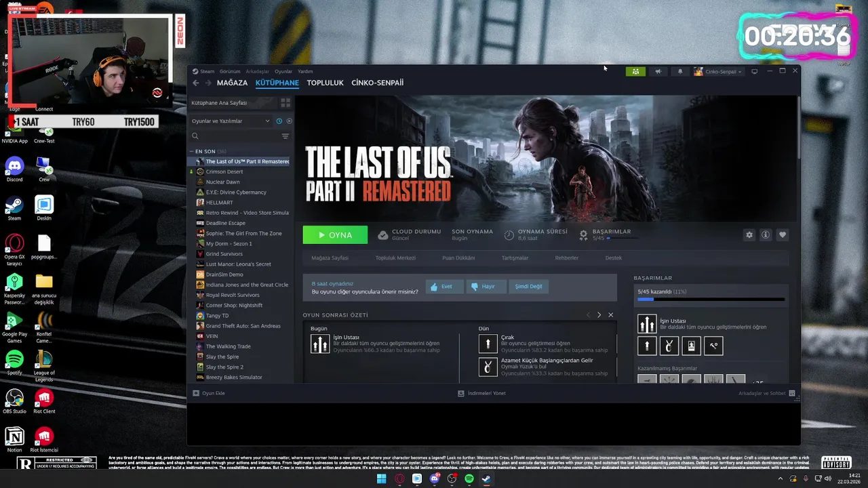Click Çırak achievement icon under Dün
This screenshot has height=488, width=868.
pos(488,344)
